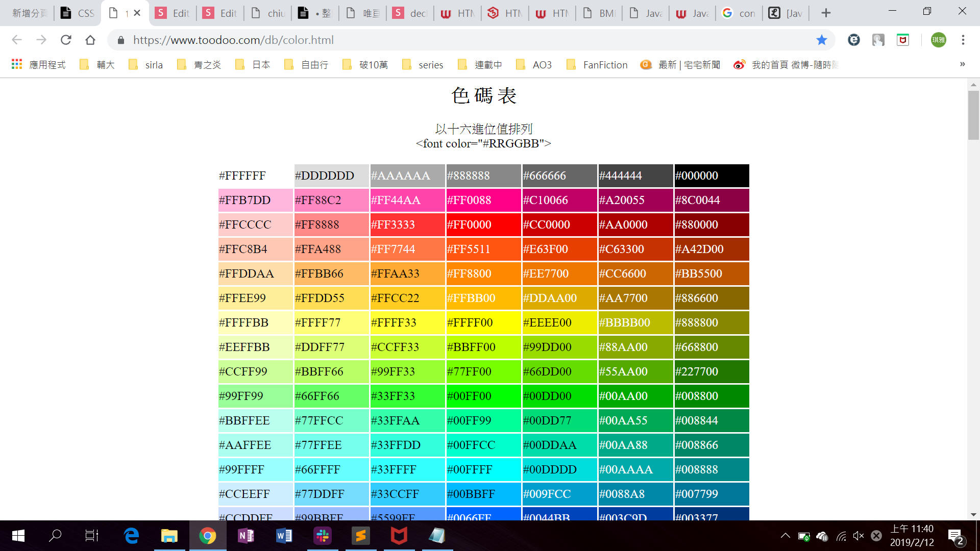Click the bookmark star icon
The image size is (980, 551).
(x=821, y=40)
